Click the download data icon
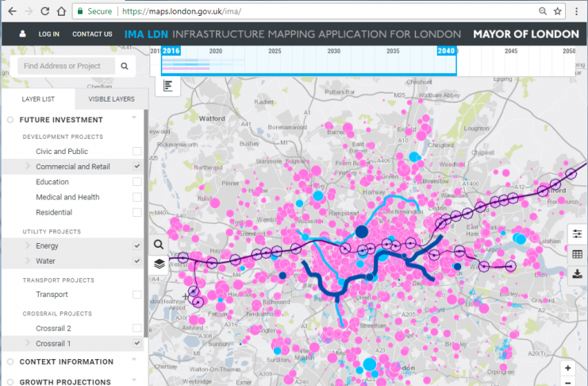 (x=577, y=274)
